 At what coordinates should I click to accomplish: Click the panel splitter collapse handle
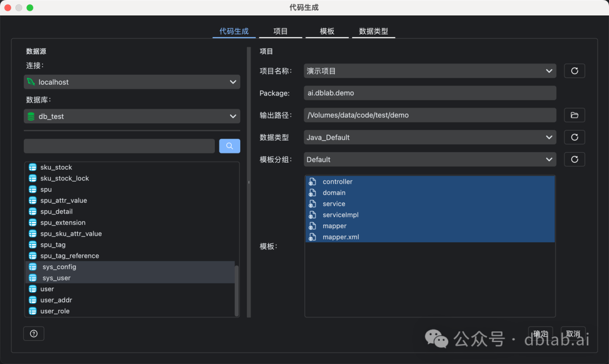(249, 182)
